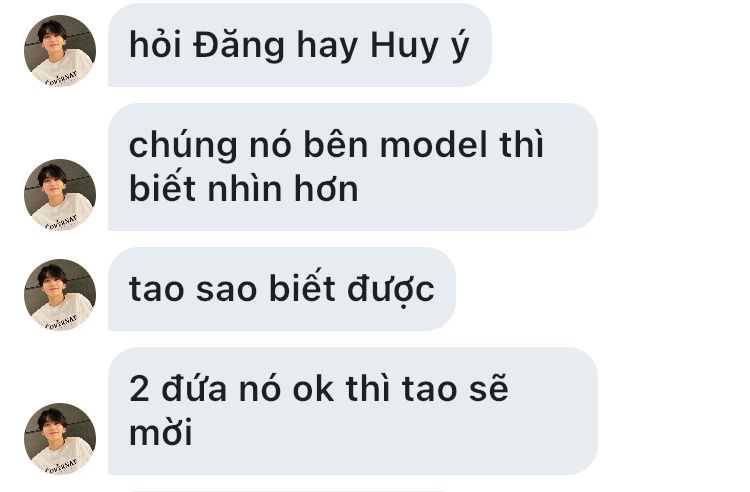This screenshot has width=750, height=492.
Task: Click the name 'Huy' in first message
Action: (405, 47)
